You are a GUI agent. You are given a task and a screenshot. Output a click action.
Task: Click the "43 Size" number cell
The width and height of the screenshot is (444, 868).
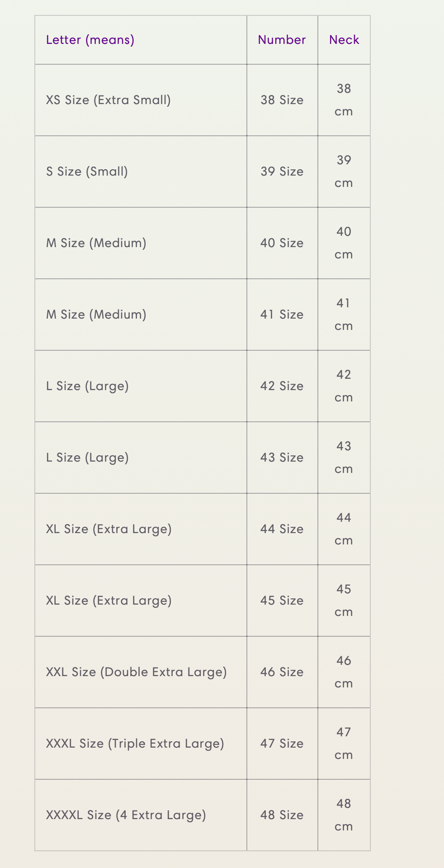point(282,458)
